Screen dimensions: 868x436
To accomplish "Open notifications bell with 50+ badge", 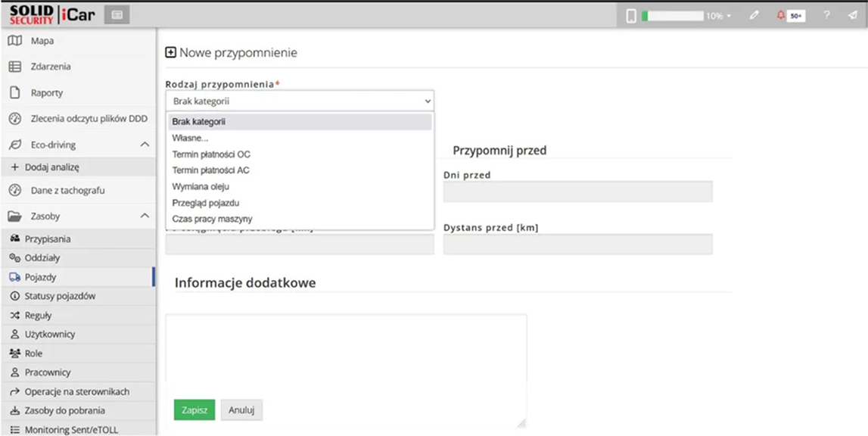I will click(791, 15).
